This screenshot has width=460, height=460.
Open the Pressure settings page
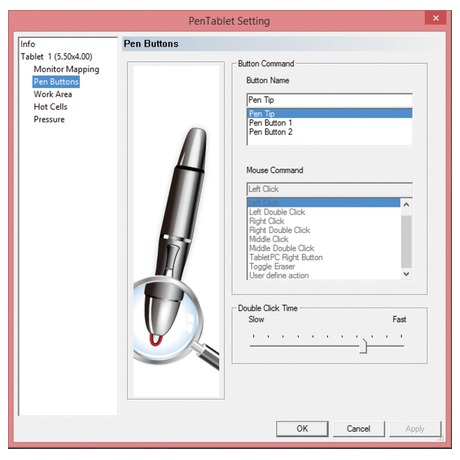click(x=49, y=119)
